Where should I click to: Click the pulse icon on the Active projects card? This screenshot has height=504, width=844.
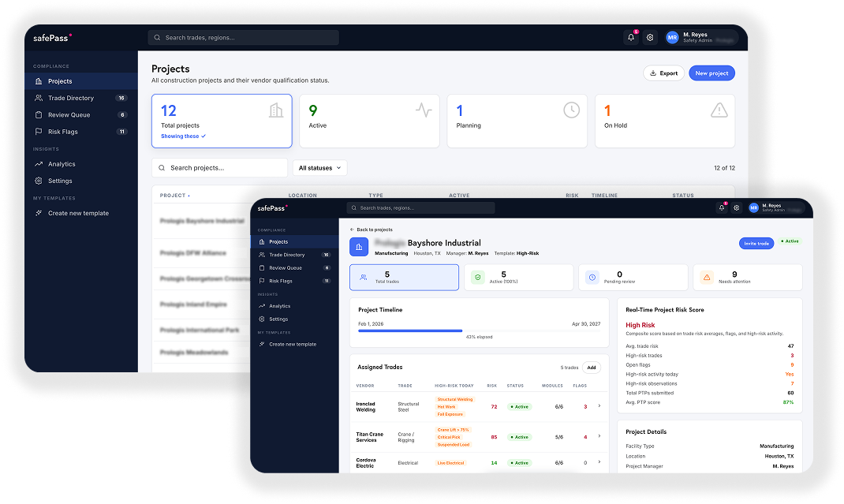tap(424, 110)
